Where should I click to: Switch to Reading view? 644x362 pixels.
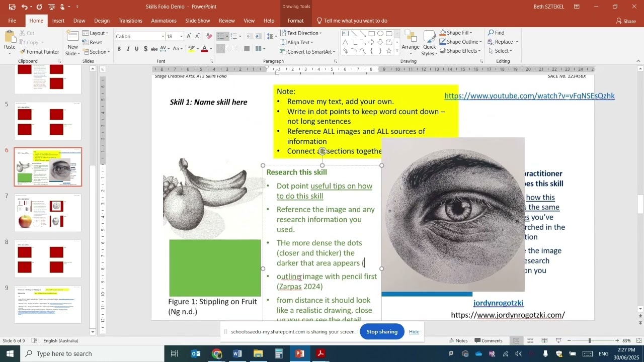point(544,340)
